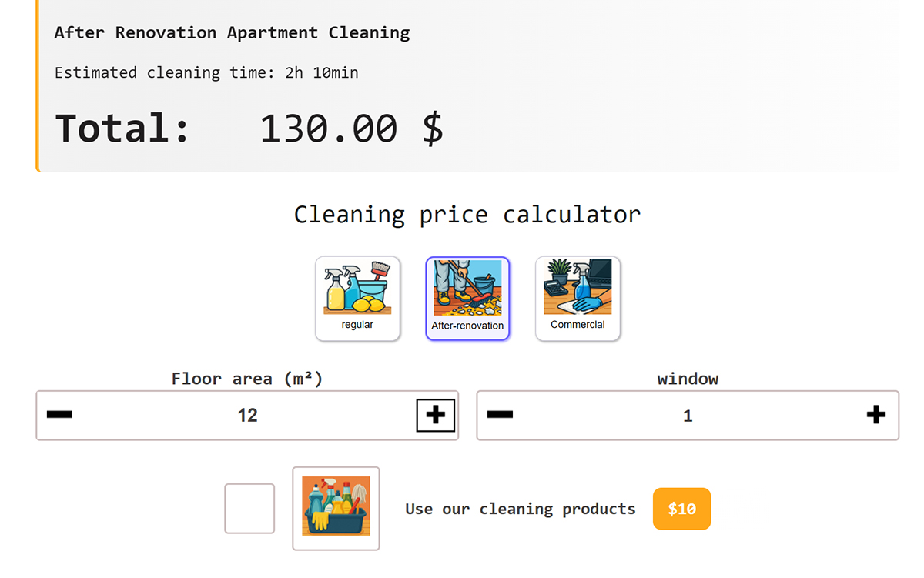Click the 130.00 $ total amount
This screenshot has width=924, height=578.
[351, 128]
